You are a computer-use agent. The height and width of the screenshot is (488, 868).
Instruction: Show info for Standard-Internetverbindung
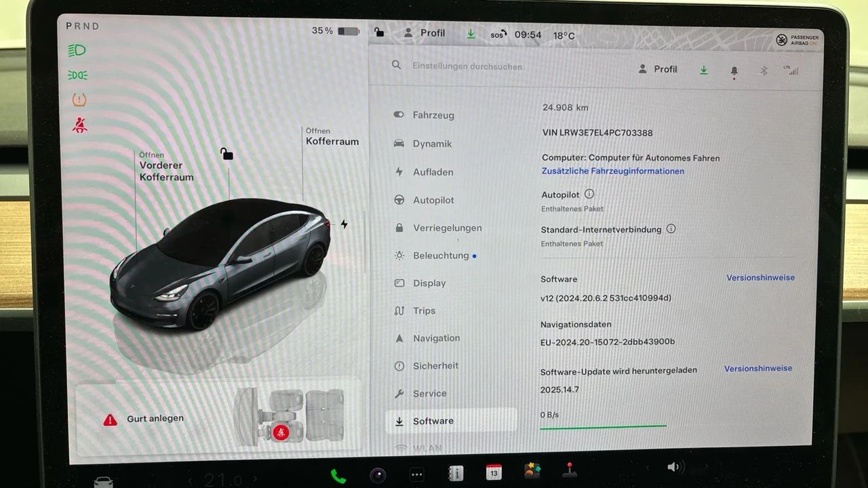point(671,229)
